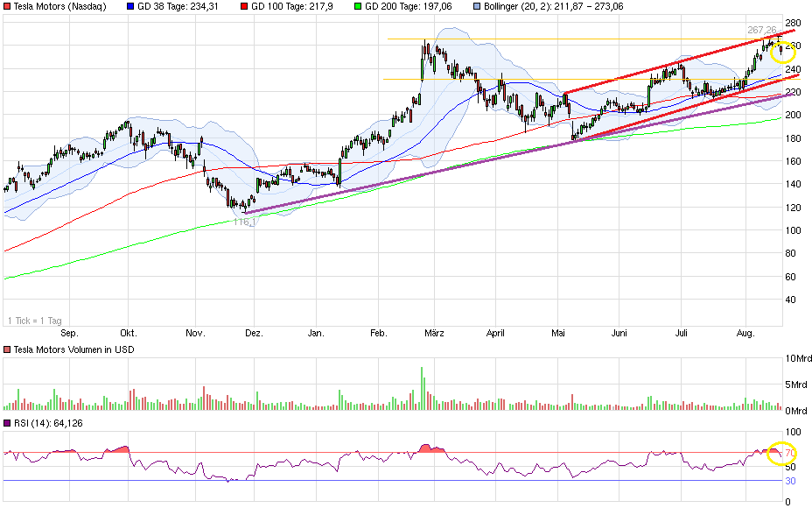This screenshot has height=508, width=812.
Task: Click the 116,1 low price label
Action: point(244,222)
